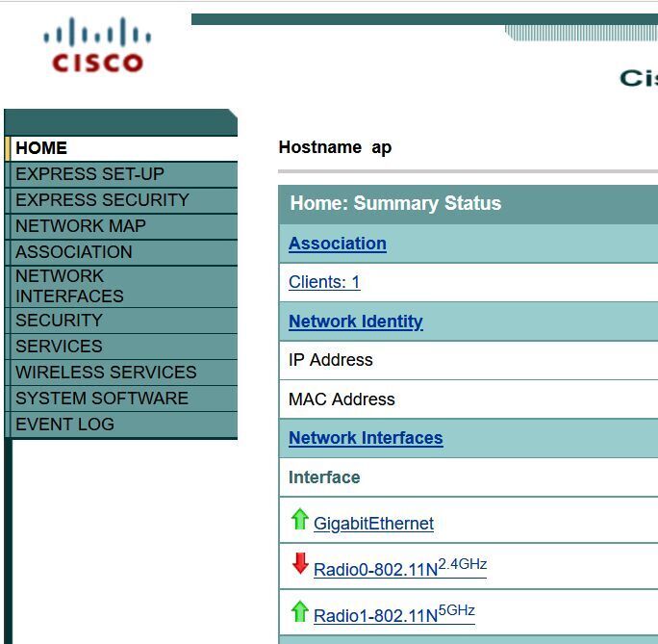Navigate to the SECURITY section
658x644 pixels.
(x=59, y=321)
